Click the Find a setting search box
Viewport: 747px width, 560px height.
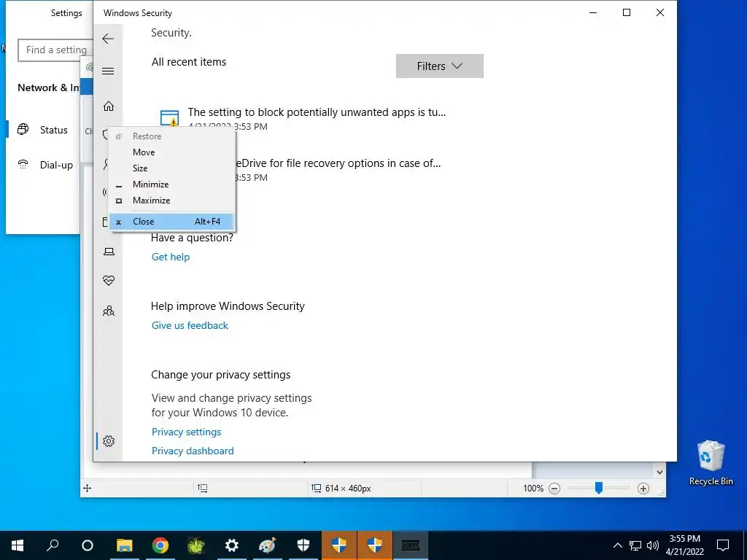pyautogui.click(x=55, y=50)
